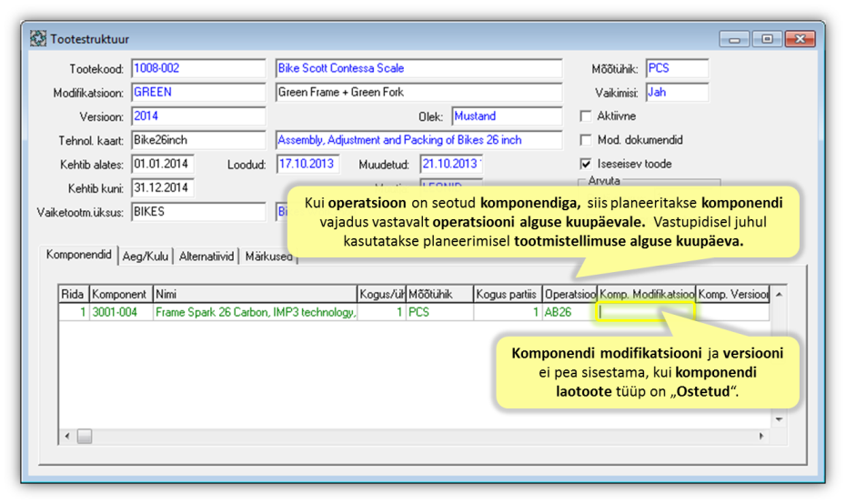The height and width of the screenshot is (504, 846).
Task: Enable the Aktiivne checkbox
Action: (586, 116)
